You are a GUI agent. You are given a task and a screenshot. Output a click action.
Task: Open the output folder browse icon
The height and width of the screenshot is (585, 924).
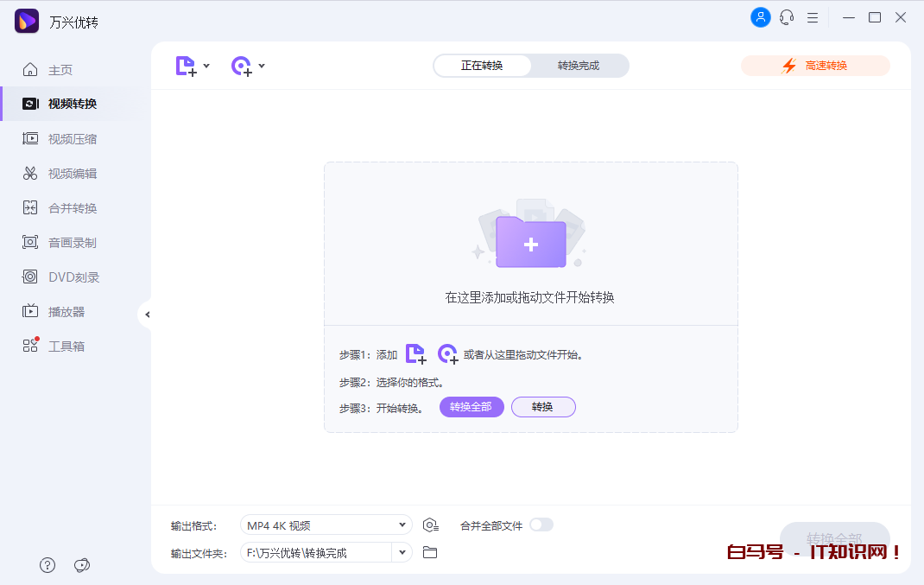pos(430,552)
